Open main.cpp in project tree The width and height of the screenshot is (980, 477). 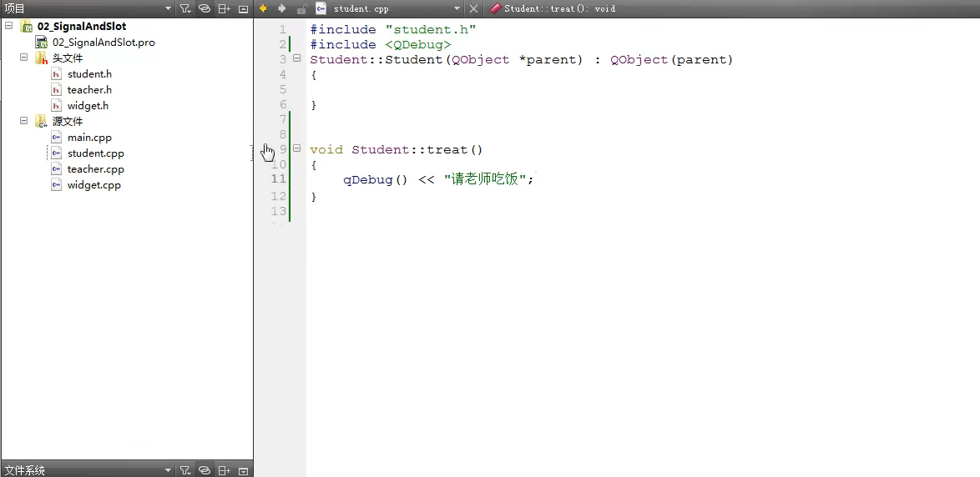[89, 138]
